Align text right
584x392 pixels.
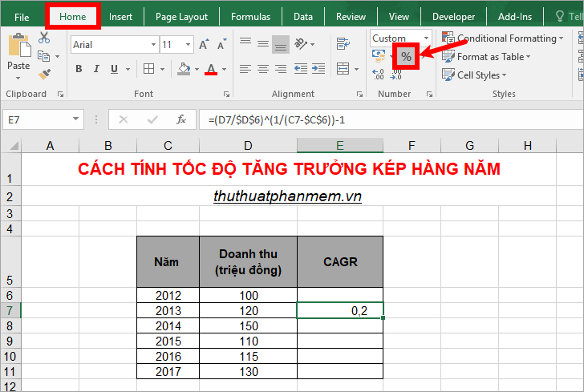(x=281, y=69)
